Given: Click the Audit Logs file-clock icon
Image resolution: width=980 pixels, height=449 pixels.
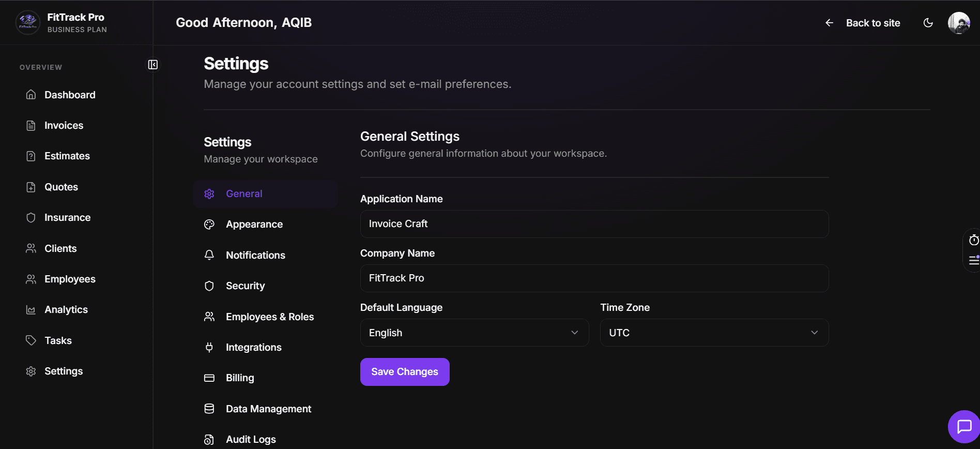Looking at the screenshot, I should (x=209, y=440).
